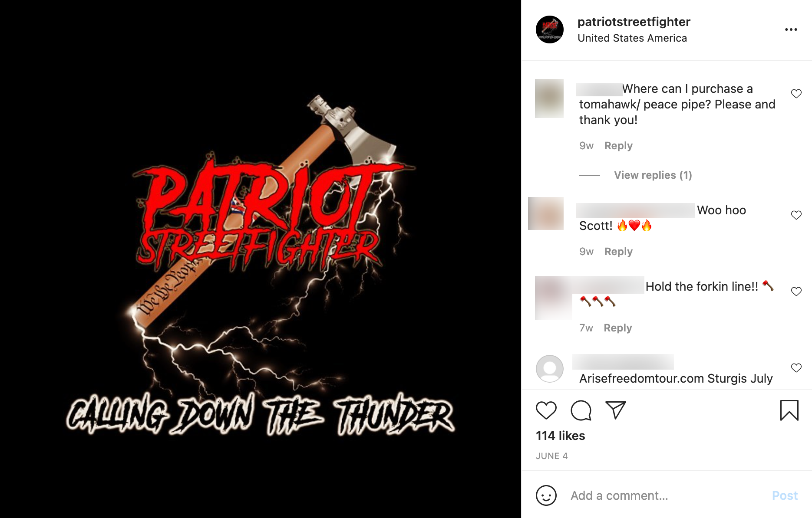Viewport: 812px width, 518px height.
Task: View the 114 likes list
Action: (560, 436)
